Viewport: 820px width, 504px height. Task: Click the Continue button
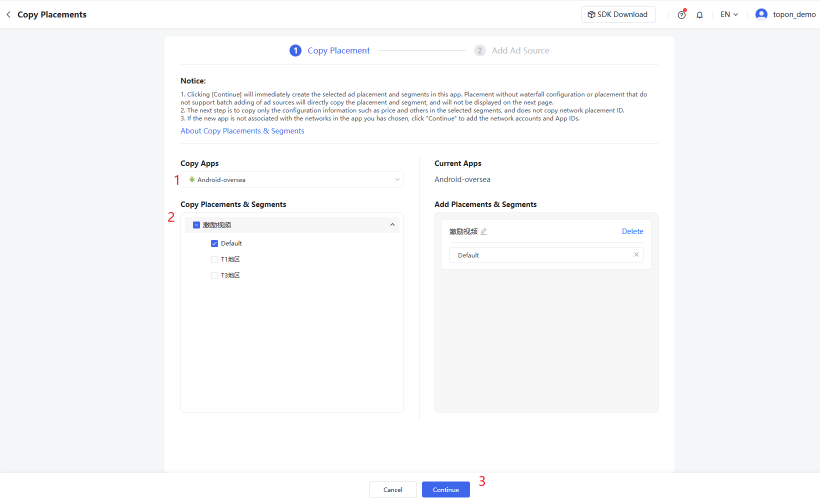point(445,489)
